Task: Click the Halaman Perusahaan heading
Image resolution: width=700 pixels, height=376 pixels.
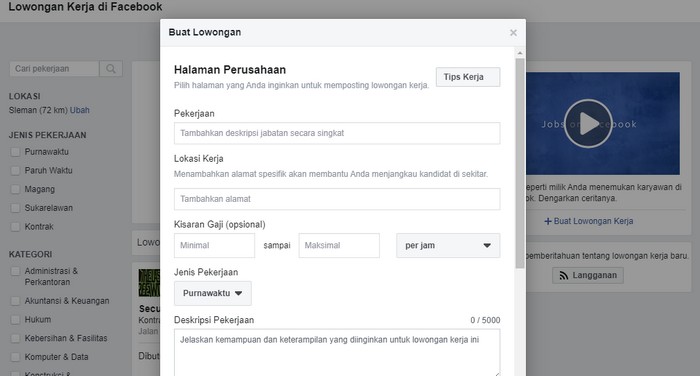Action: (230, 70)
